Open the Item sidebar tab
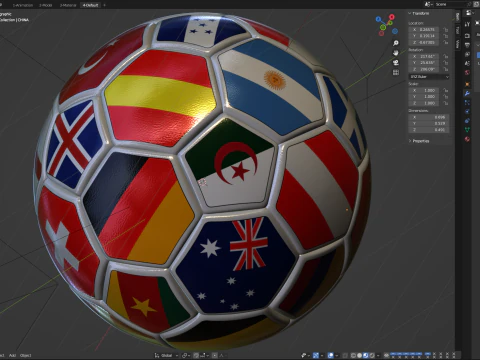 click(458, 18)
